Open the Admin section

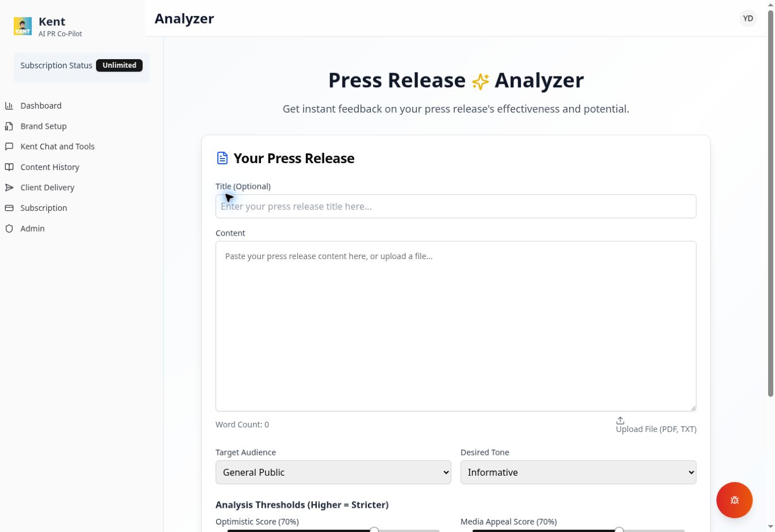click(x=32, y=229)
